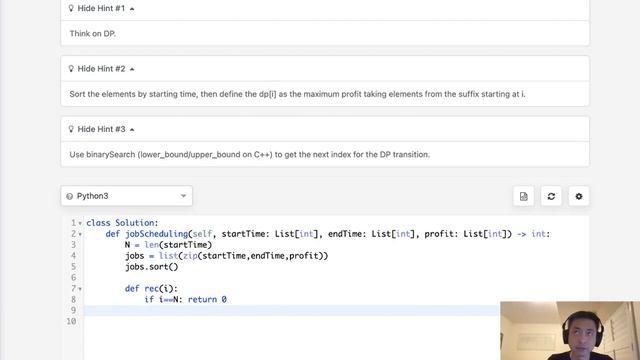
Task: Click hint text about sorting by starting time
Action: tap(297, 94)
